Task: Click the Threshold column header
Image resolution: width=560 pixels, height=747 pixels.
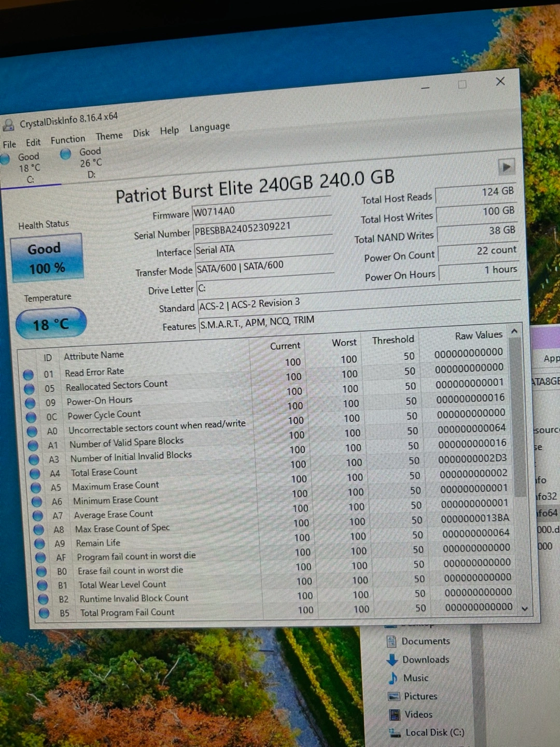Action: 393,340
